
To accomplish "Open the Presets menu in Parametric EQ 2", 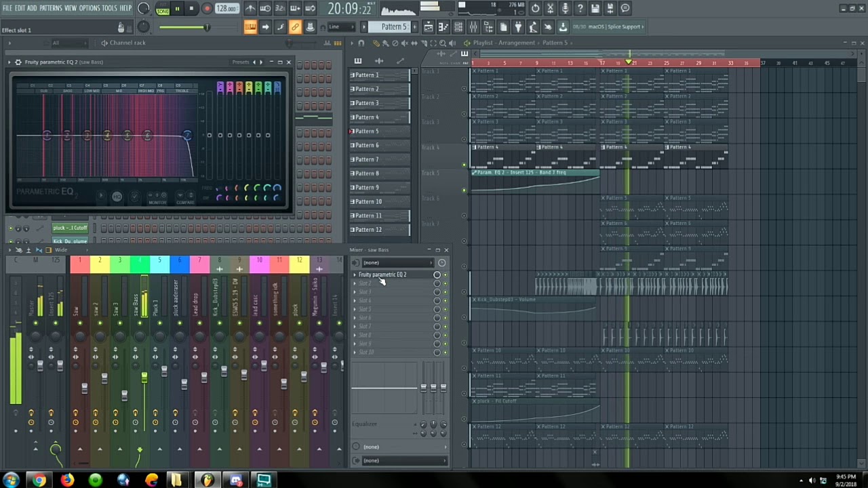I will (x=241, y=62).
